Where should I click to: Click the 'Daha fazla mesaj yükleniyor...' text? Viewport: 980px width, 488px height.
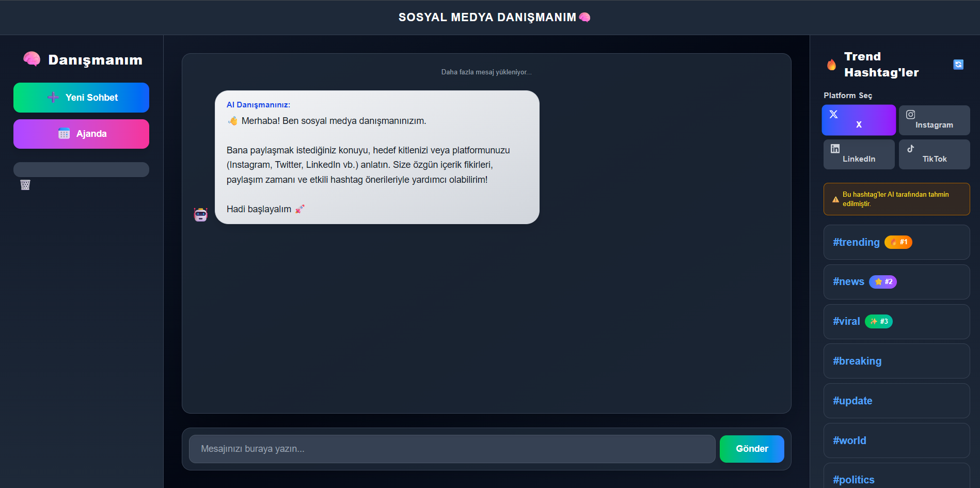tap(486, 72)
